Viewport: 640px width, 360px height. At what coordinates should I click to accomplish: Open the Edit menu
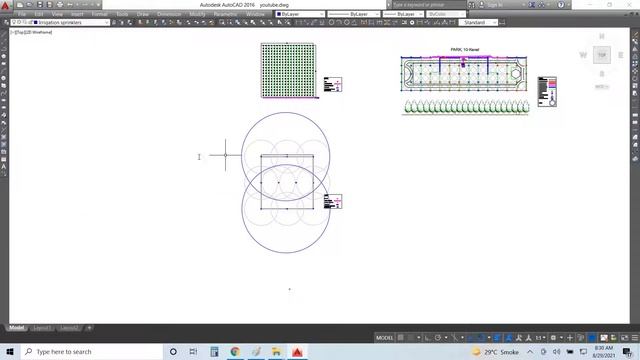pyautogui.click(x=39, y=14)
